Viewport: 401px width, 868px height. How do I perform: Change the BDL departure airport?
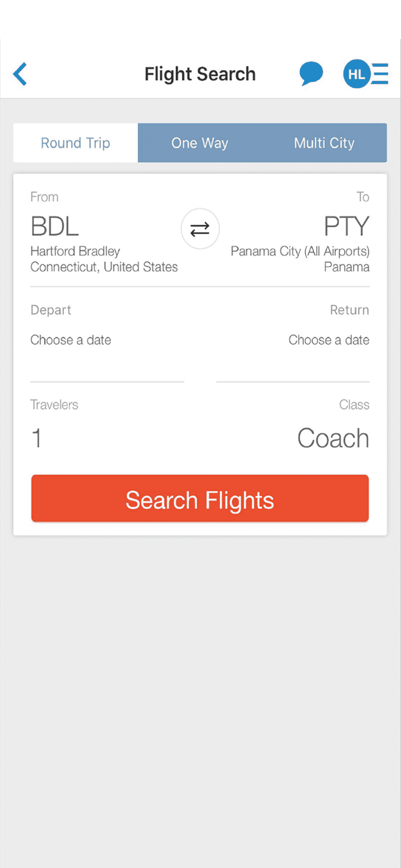(x=55, y=227)
